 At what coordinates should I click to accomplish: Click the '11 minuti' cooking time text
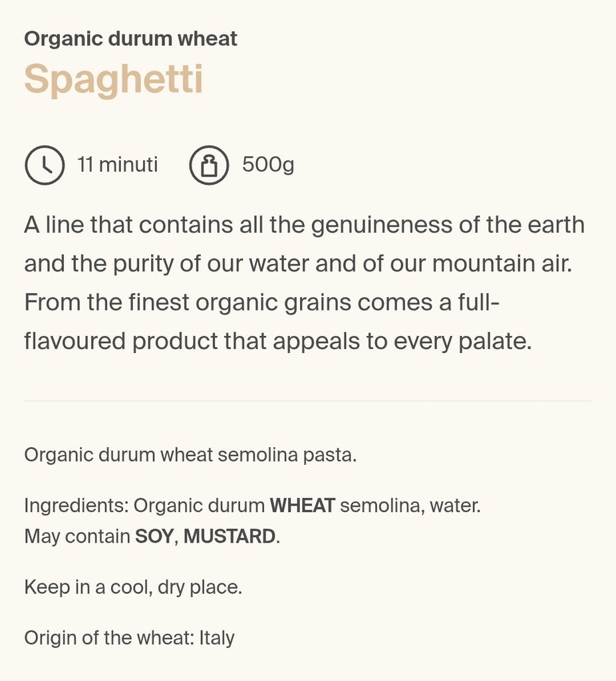118,164
